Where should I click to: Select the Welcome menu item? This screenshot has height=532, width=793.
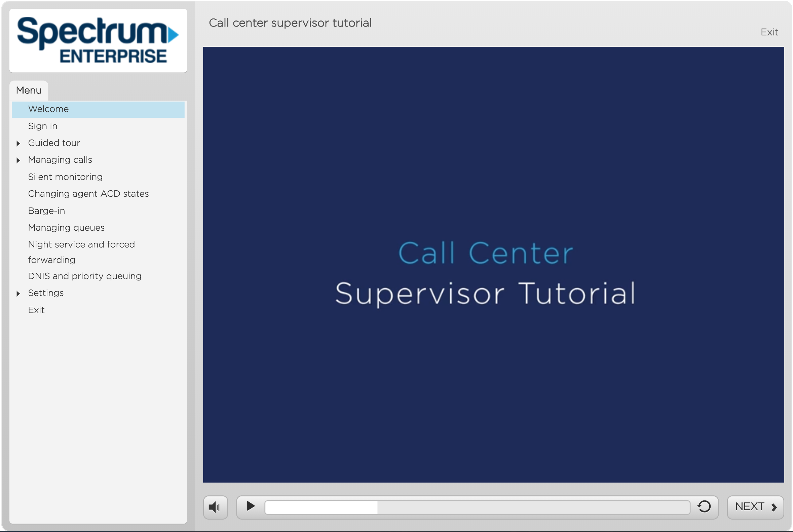coord(48,109)
